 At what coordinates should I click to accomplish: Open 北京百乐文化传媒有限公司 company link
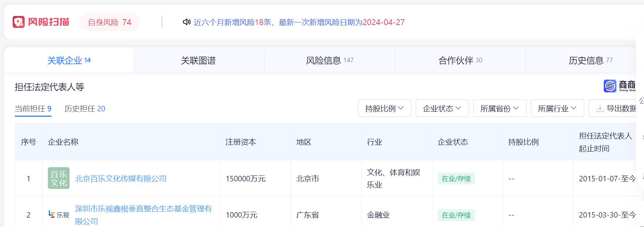coord(121,178)
